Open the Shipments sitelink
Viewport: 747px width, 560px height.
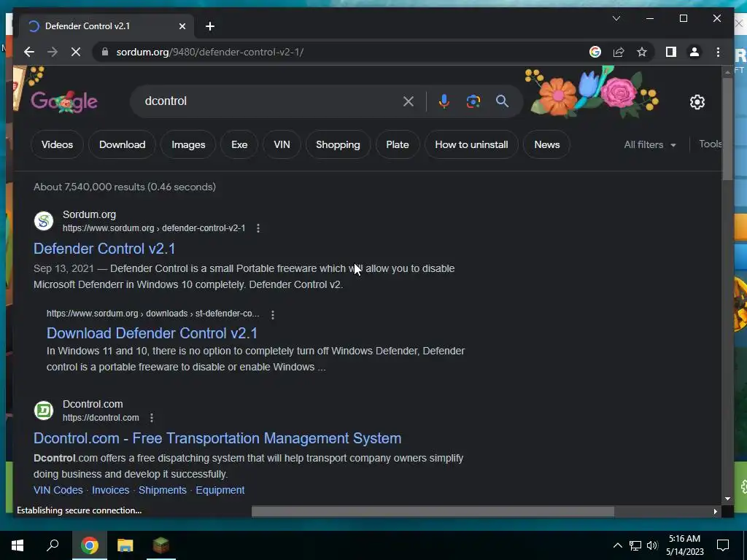[163, 490]
